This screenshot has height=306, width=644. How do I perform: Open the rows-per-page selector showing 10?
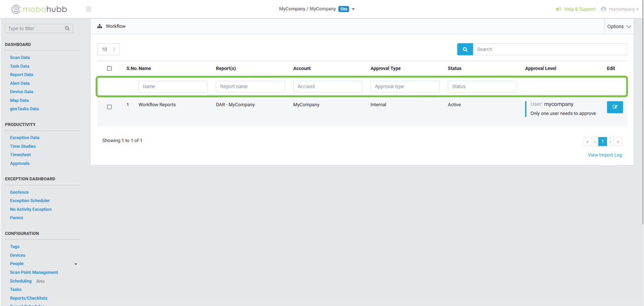pyautogui.click(x=108, y=49)
